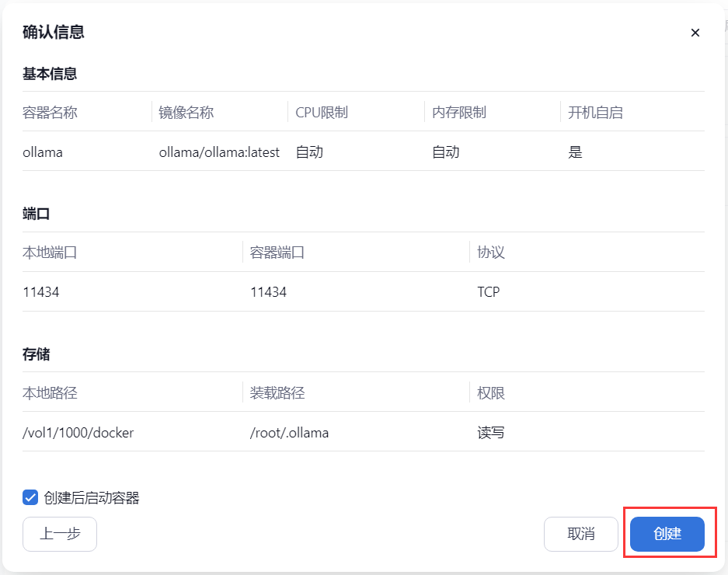This screenshot has width=728, height=575.
Task: Click the TCP protocol cell
Action: coord(489,292)
